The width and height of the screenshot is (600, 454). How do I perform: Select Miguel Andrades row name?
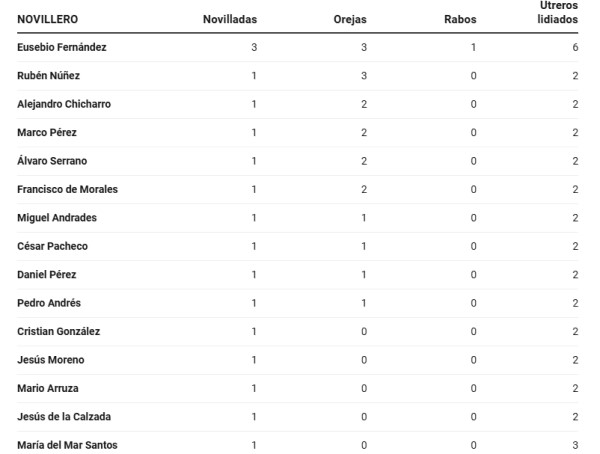pos(57,217)
